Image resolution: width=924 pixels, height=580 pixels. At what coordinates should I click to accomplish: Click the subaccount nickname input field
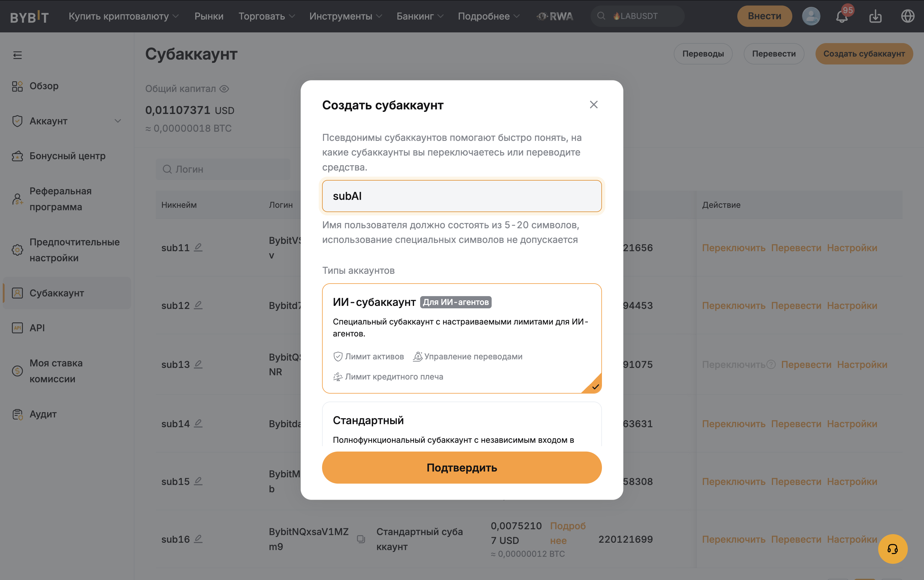pos(461,196)
